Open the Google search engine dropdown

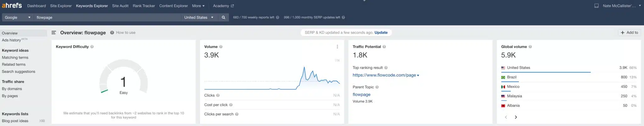point(18,18)
